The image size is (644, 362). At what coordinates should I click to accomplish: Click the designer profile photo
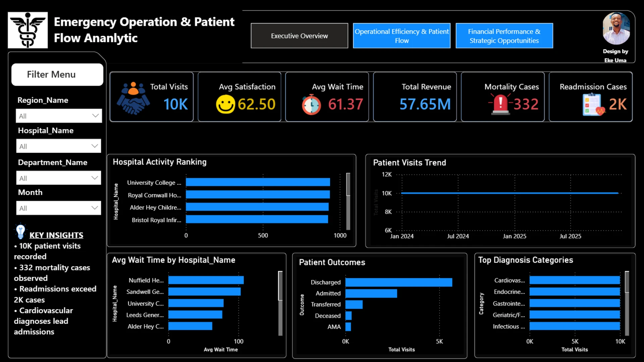point(616,28)
